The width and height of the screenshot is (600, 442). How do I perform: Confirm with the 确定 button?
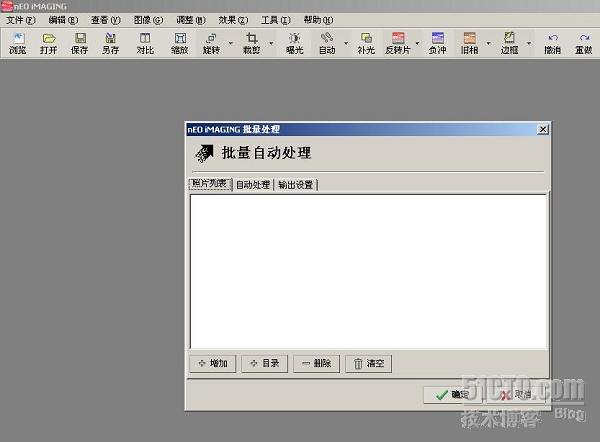(452, 395)
